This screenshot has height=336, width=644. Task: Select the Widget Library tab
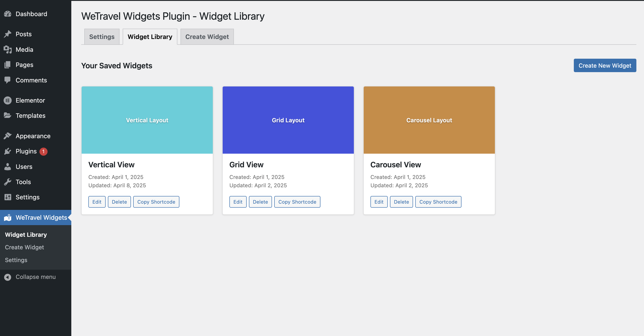pyautogui.click(x=150, y=37)
